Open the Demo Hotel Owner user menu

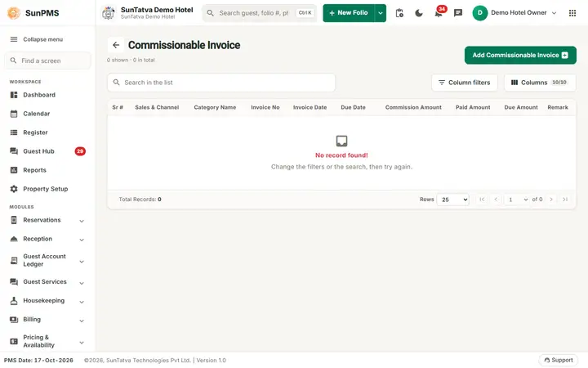click(514, 13)
